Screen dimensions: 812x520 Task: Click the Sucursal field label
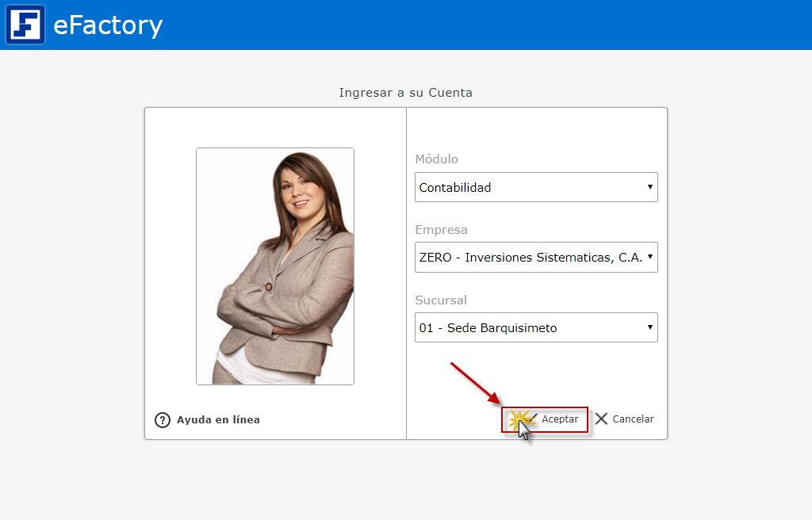point(441,300)
